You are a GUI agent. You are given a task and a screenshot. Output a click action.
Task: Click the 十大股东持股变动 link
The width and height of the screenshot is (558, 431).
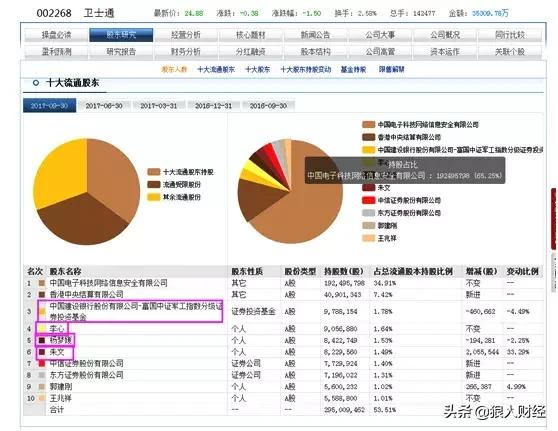click(x=306, y=69)
